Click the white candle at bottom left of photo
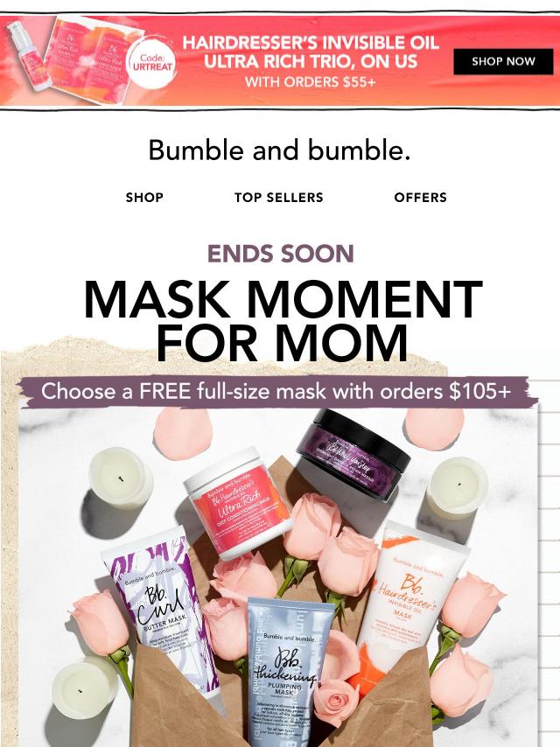The height and width of the screenshot is (747, 560). click(85, 687)
